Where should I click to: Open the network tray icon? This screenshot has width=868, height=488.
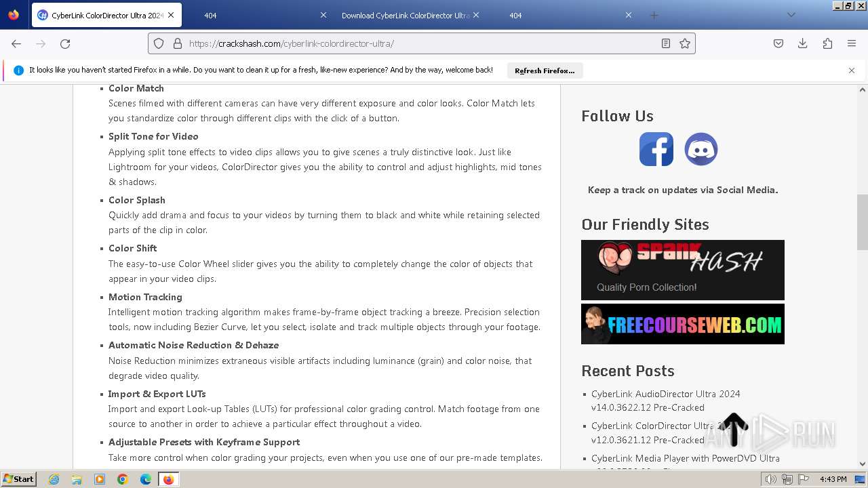pos(787,479)
